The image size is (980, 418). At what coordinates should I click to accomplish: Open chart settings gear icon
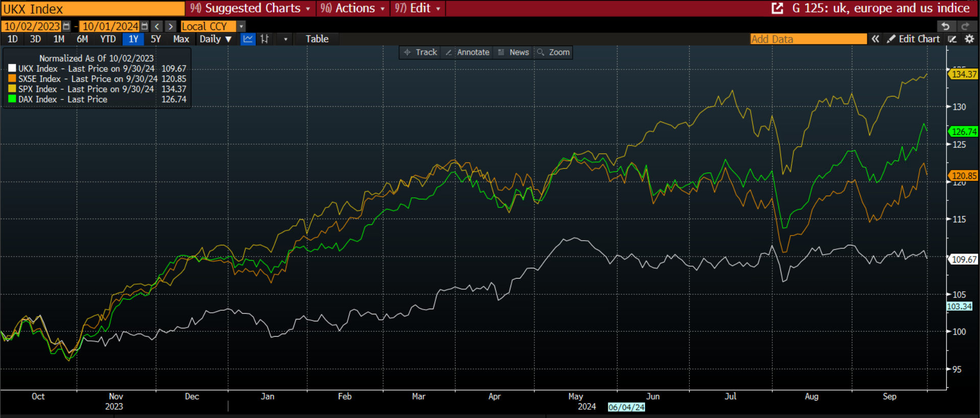[969, 39]
